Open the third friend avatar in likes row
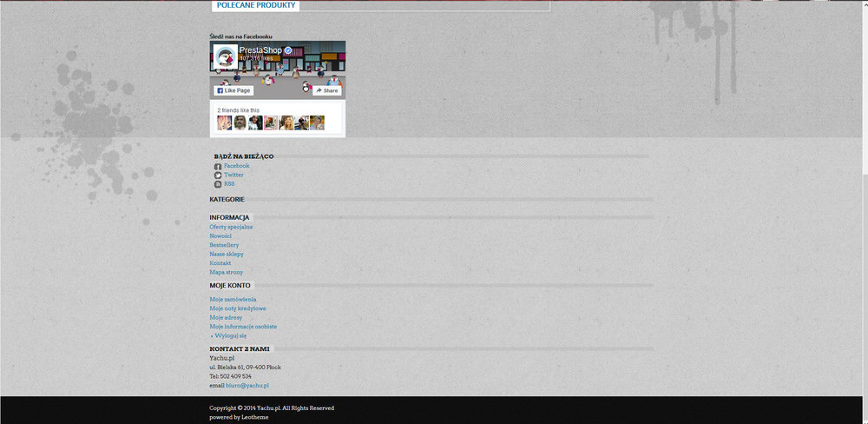Viewport: 868px width, 424px height. pos(255,123)
